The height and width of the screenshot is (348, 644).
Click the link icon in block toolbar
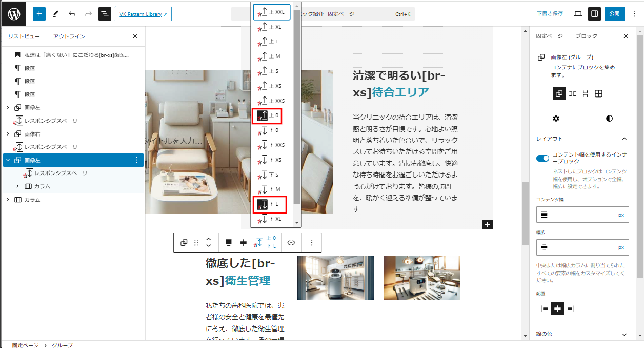291,243
